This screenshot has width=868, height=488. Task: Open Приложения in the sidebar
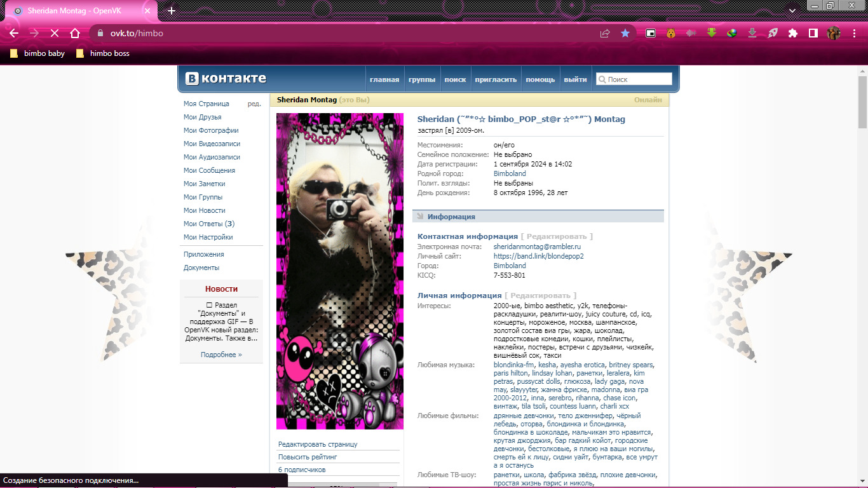pos(203,254)
